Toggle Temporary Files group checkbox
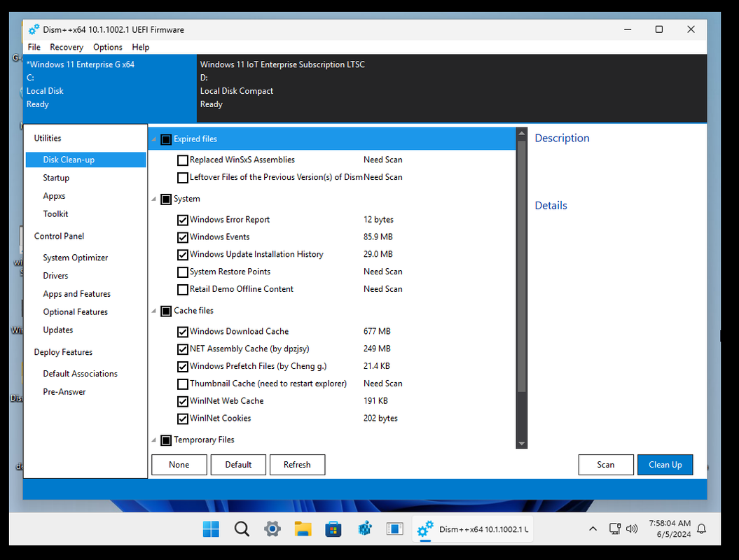This screenshot has height=560, width=739. coord(166,440)
